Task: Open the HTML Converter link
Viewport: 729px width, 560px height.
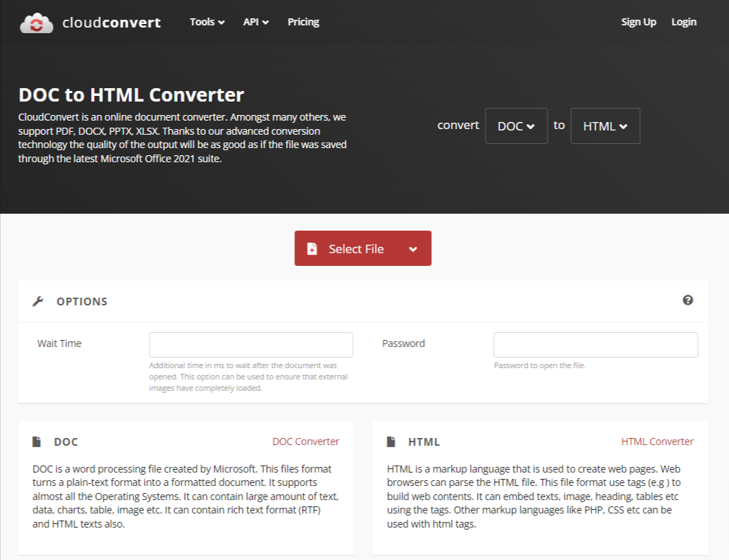Action: [x=657, y=442]
